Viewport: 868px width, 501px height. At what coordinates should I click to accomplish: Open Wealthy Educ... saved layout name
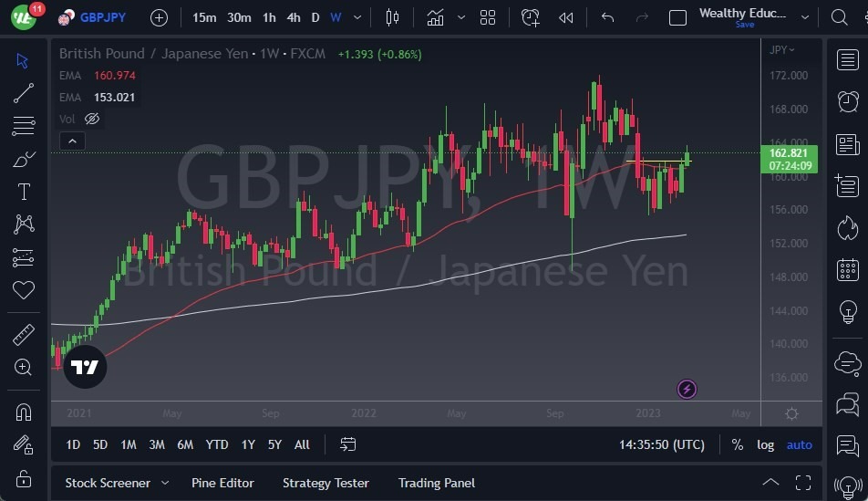pyautogui.click(x=743, y=14)
